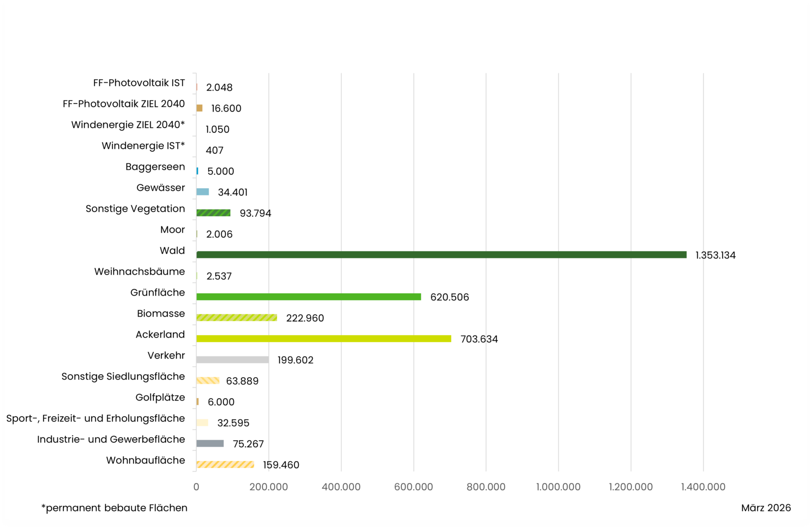Select the light blue Gewässer bar
Screen dimensions: 812x528
202,192
